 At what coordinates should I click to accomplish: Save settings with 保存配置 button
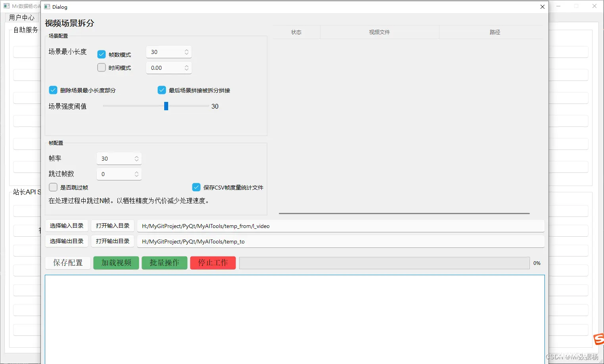[x=68, y=263]
